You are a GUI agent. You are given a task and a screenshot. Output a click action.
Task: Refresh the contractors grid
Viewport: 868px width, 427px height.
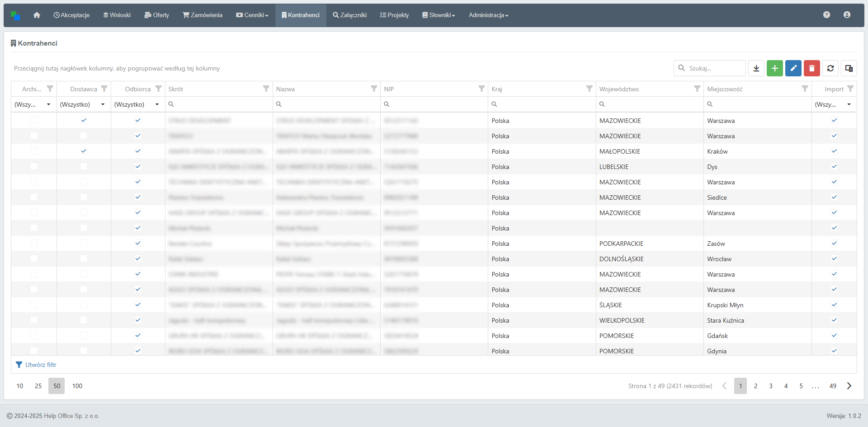pos(830,68)
